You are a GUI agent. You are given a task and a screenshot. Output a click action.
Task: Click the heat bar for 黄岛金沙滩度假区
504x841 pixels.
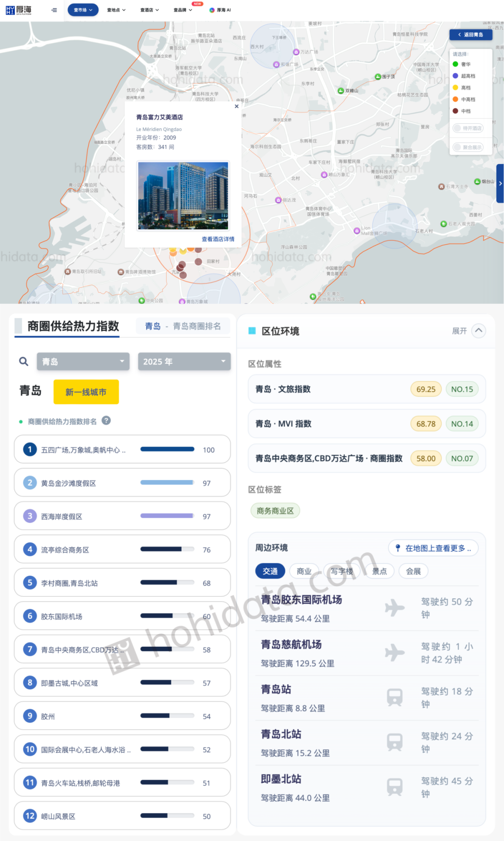pos(167,482)
